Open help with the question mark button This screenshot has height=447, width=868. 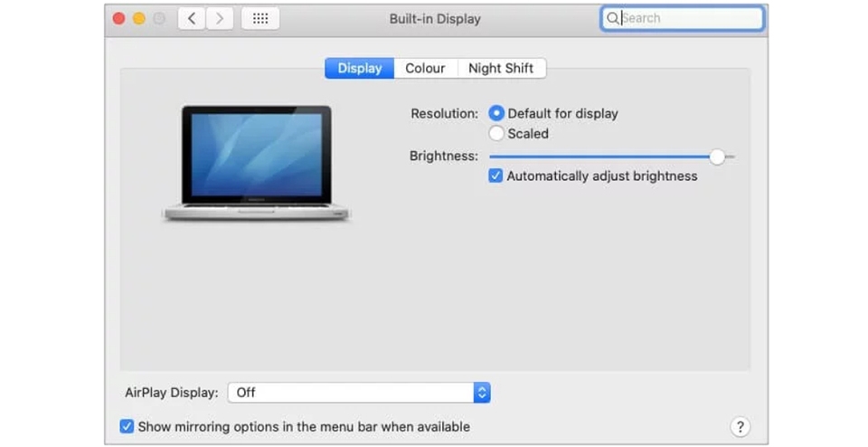741,426
